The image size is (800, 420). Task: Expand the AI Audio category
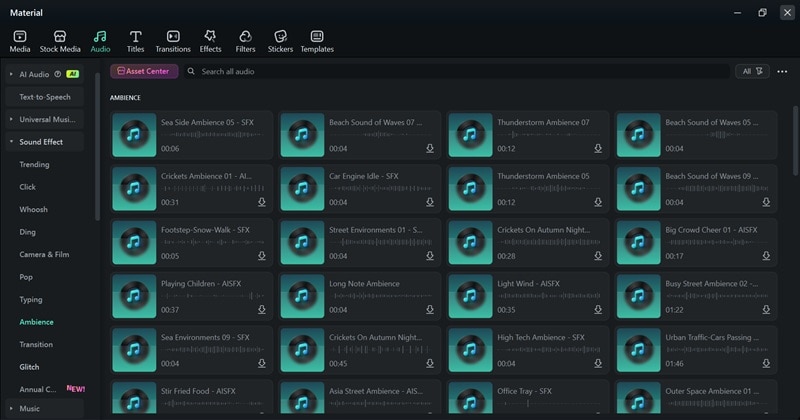point(11,75)
